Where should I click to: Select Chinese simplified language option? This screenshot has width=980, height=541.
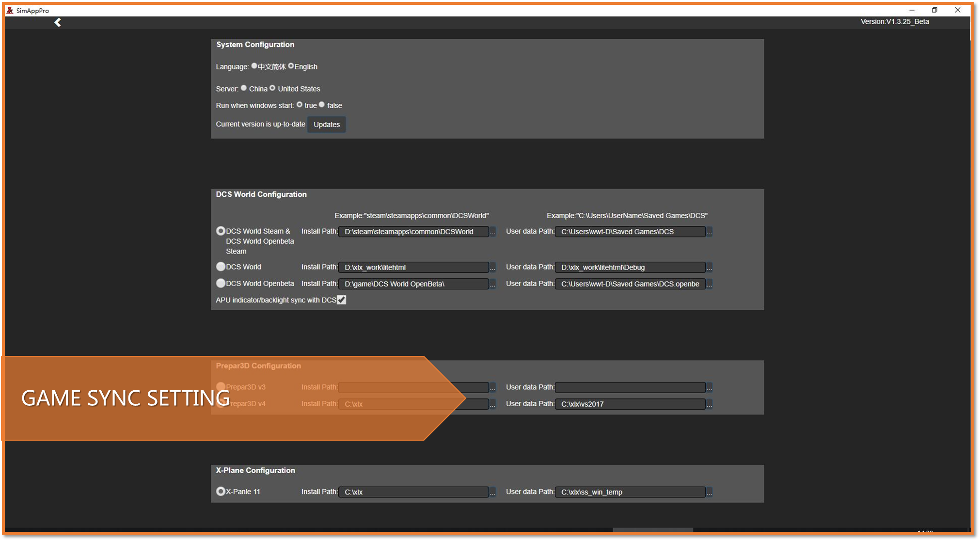point(254,66)
